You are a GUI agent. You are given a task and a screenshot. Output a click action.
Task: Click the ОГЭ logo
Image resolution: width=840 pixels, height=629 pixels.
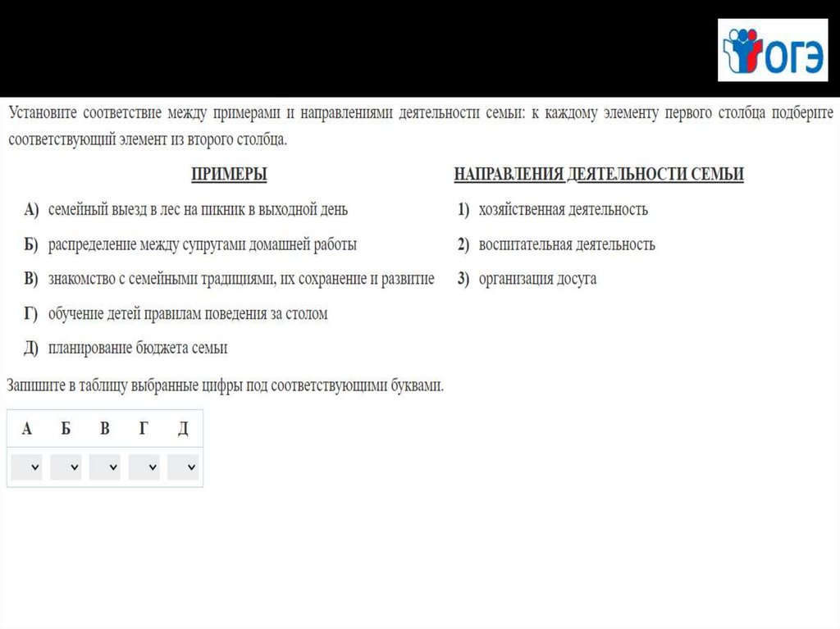pos(773,50)
